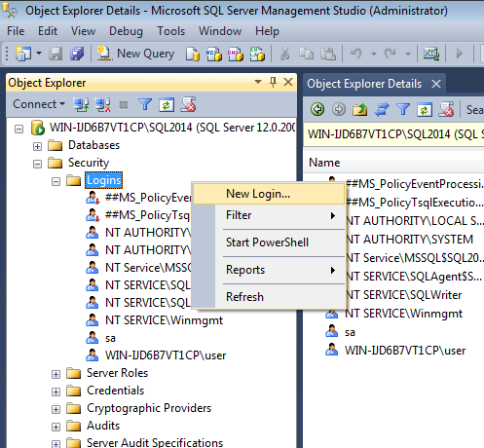Open the New Project icon dropdown arrow
The width and height of the screenshot is (484, 448).
pos(39,53)
